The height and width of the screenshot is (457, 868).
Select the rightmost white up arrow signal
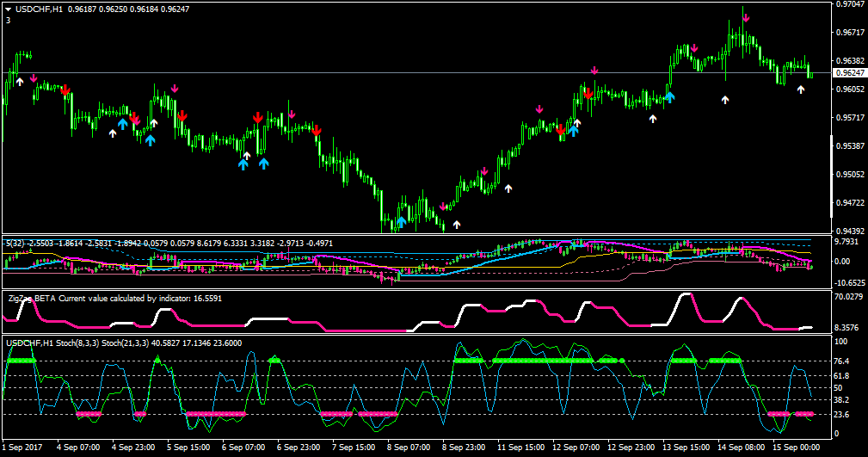[x=800, y=90]
